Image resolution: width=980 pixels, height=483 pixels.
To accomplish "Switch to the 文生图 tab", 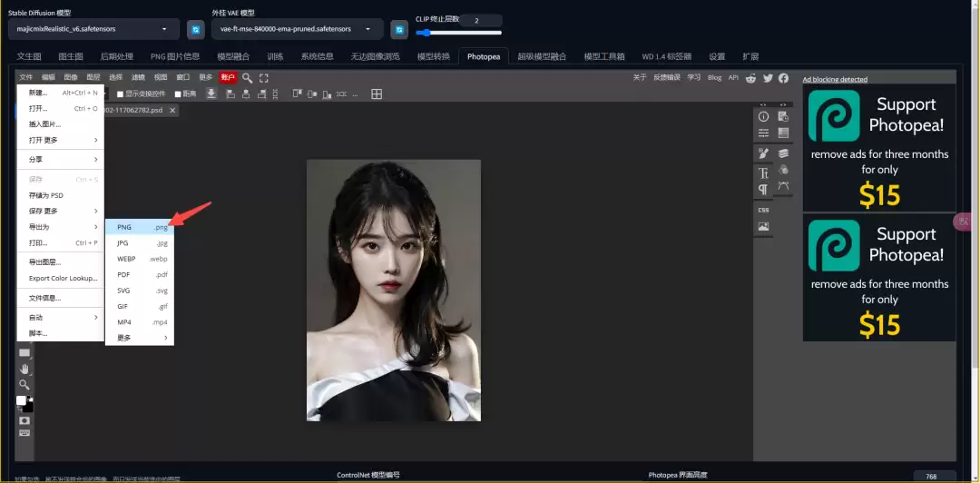I will pos(29,56).
